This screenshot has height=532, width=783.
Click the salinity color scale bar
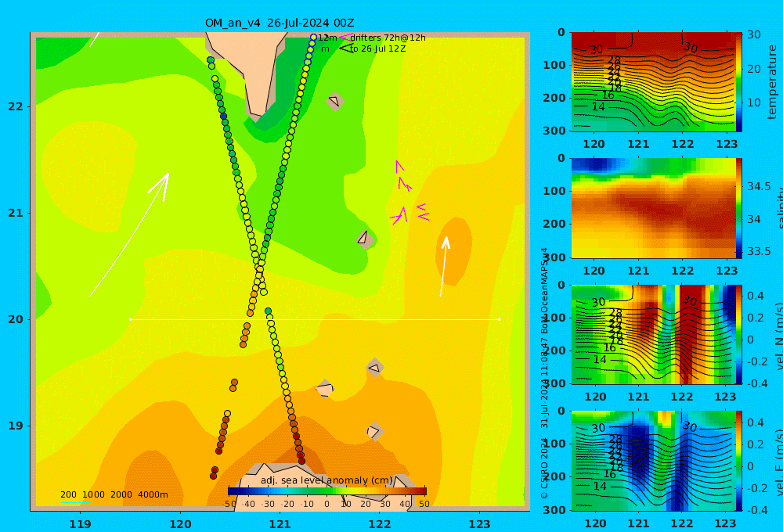pos(738,208)
